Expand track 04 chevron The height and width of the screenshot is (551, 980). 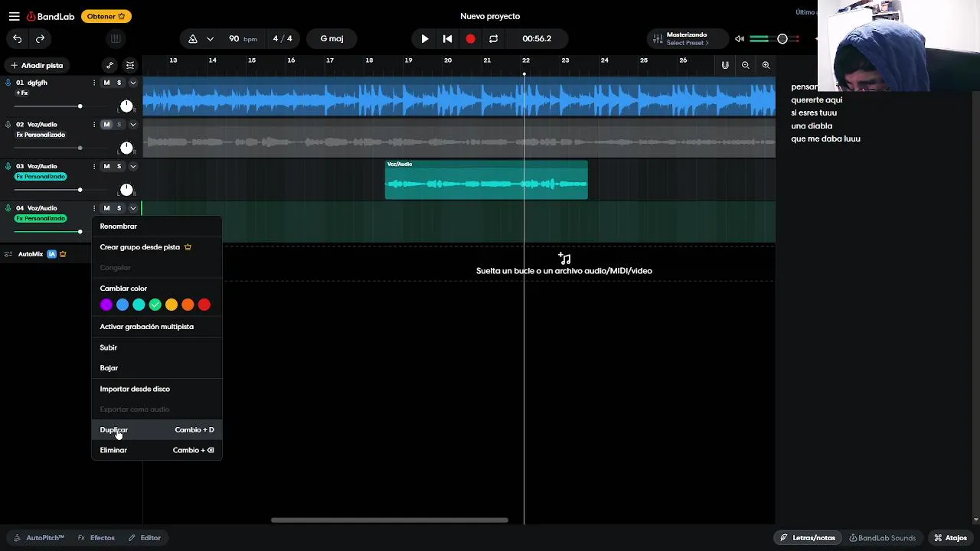coord(132,208)
